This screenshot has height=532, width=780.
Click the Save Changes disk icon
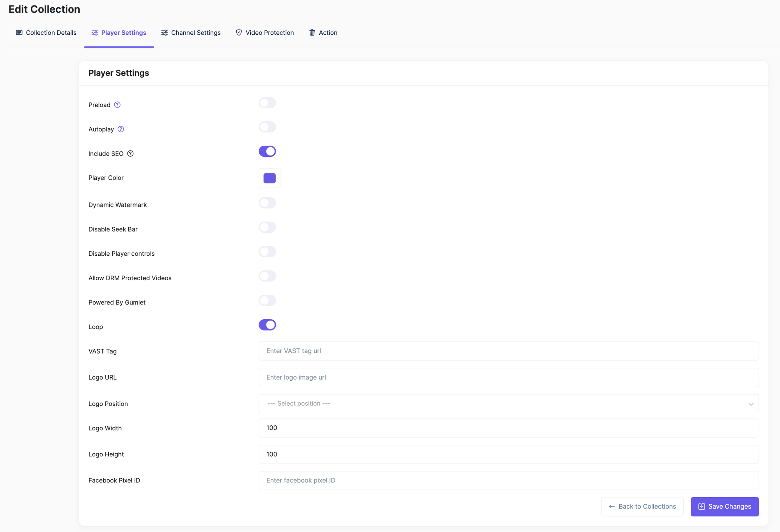[x=701, y=506]
